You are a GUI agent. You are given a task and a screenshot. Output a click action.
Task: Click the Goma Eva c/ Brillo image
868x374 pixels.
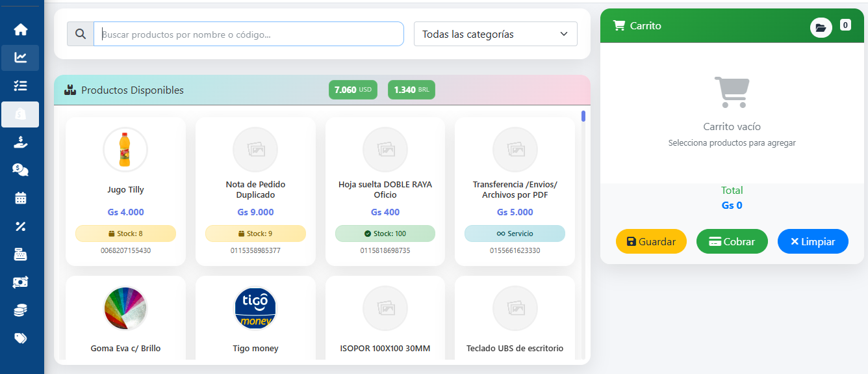coord(125,308)
